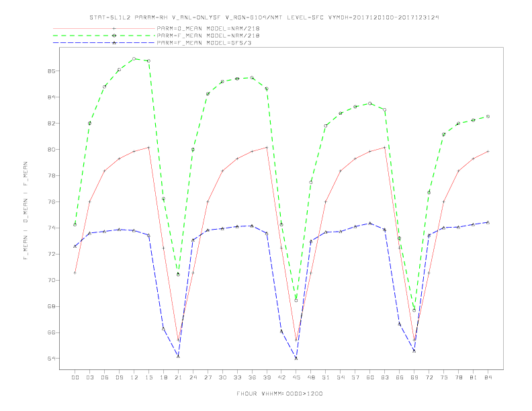532x411 pixels.
Task: Click blue triangle marker at forecast hour 84
Action: [488, 222]
